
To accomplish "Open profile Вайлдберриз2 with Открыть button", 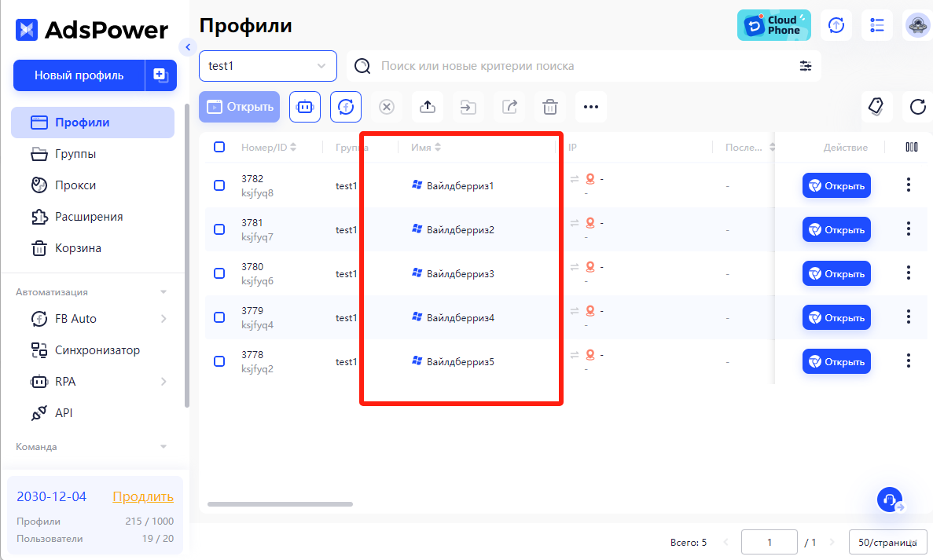I will point(836,229).
